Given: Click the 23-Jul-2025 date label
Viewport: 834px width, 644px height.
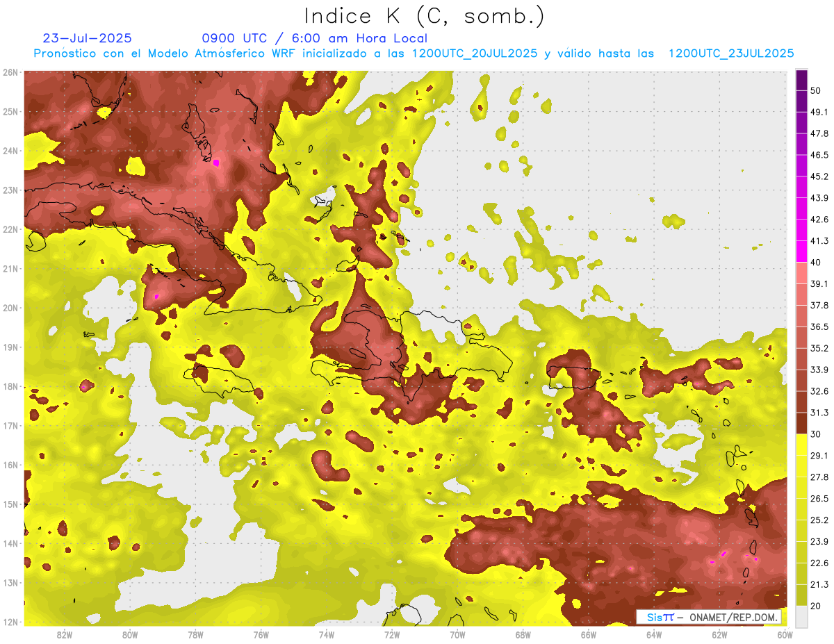Looking at the screenshot, I should coord(87,38).
